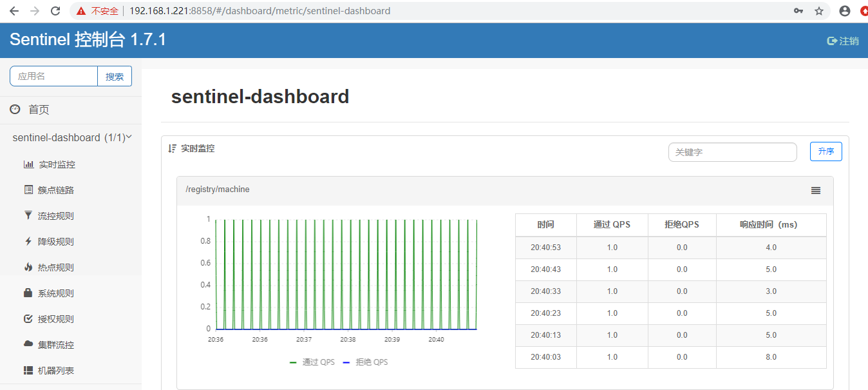Click the 8.0 response time value
This screenshot has width=868, height=390.
click(x=771, y=357)
